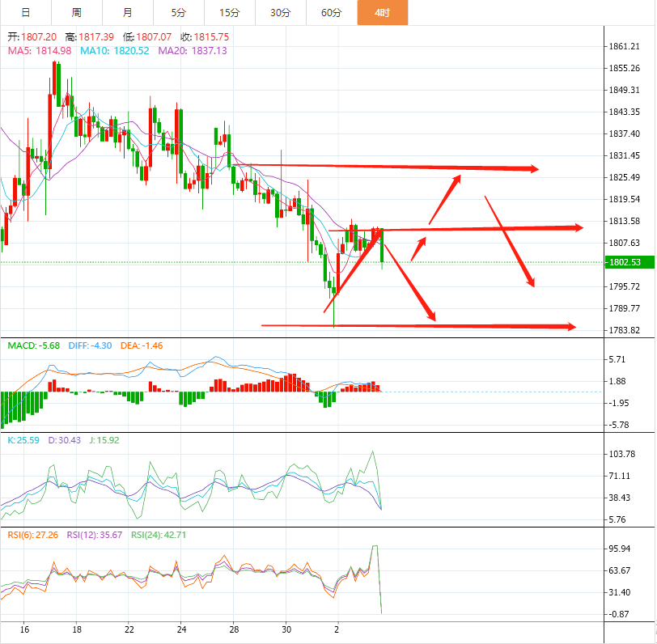Click the active 4时 timeframe tab
Image resolution: width=657 pixels, height=644 pixels.
[x=383, y=13]
